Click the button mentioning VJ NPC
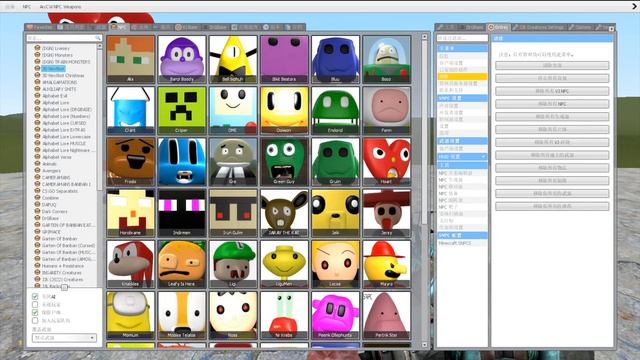Screen dimensions: 640x360 (x=552, y=91)
